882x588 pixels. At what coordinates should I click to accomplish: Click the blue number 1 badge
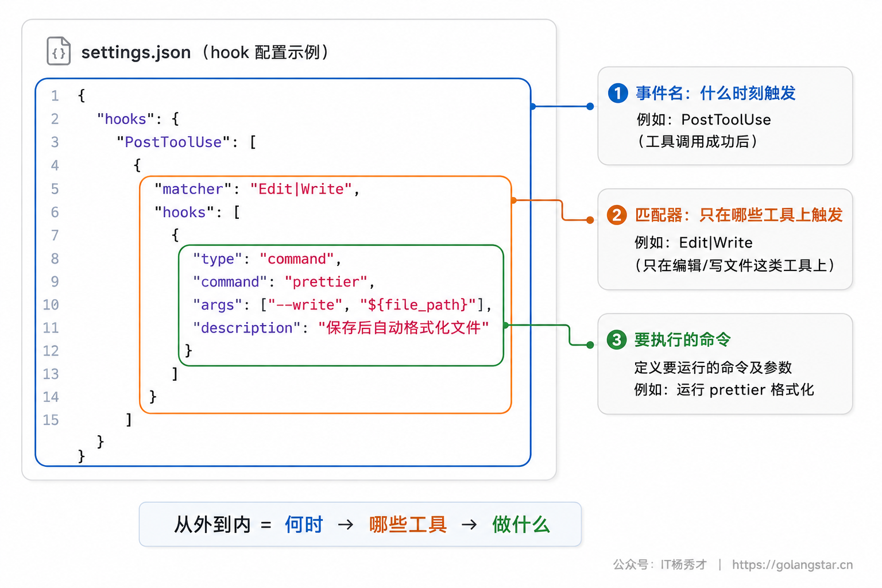pos(618,93)
